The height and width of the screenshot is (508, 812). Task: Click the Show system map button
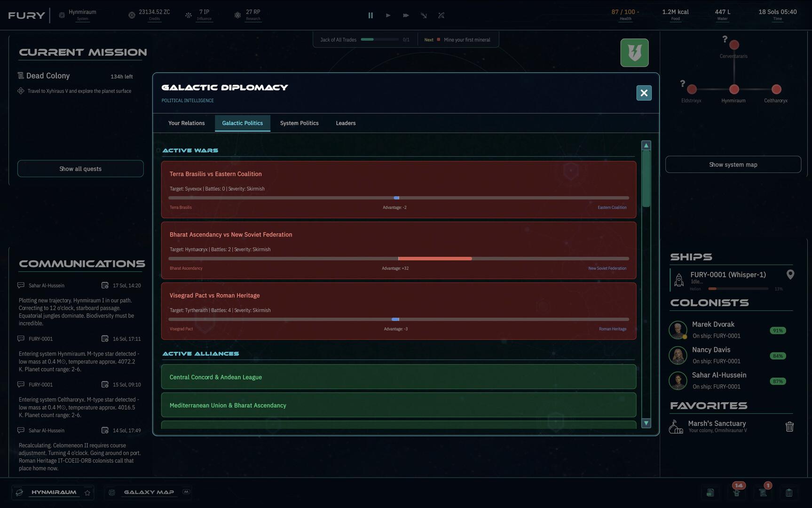click(733, 165)
